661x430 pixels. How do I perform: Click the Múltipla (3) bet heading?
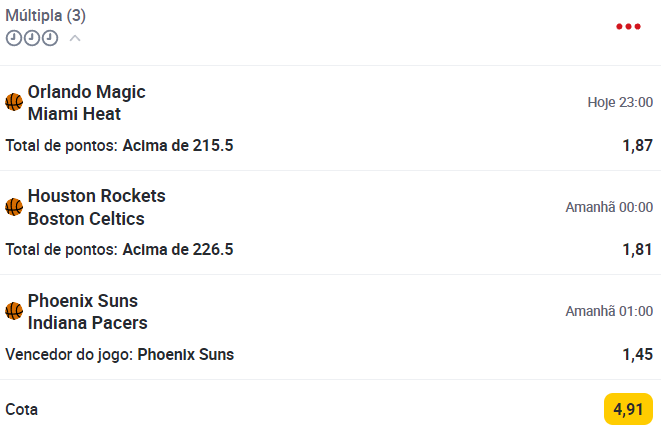tap(46, 16)
